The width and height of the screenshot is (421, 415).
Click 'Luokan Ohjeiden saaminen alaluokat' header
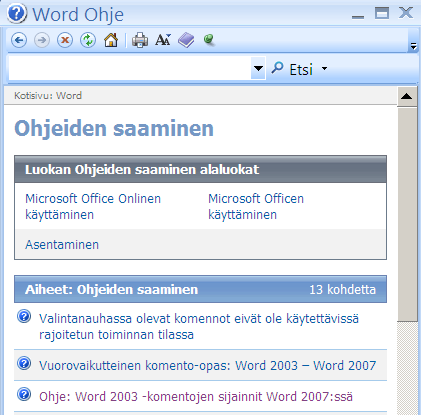pos(142,169)
